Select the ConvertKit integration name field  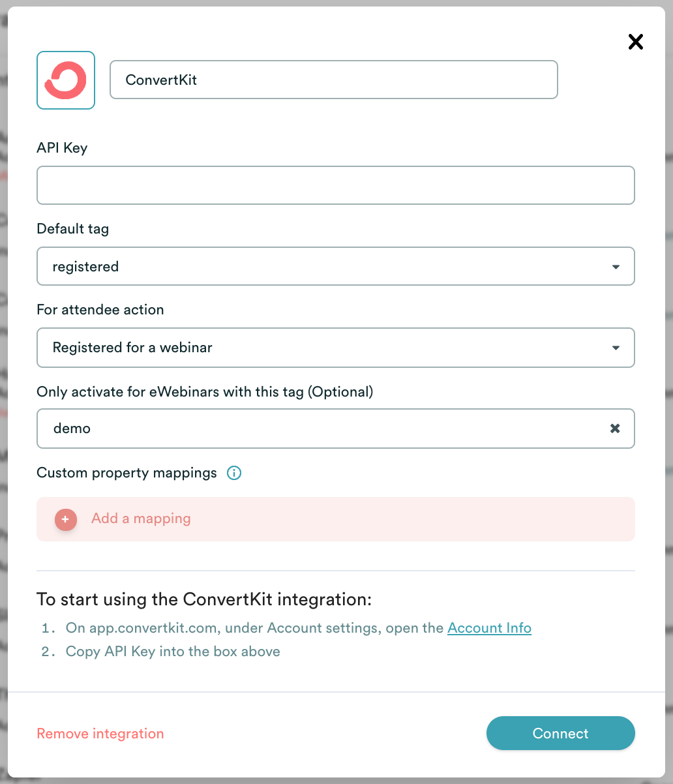tap(334, 79)
